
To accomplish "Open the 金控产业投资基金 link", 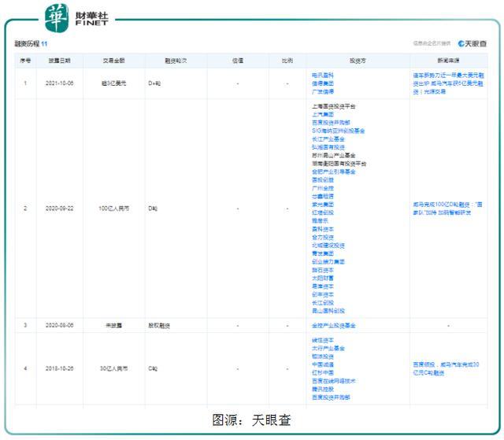I will [x=334, y=325].
